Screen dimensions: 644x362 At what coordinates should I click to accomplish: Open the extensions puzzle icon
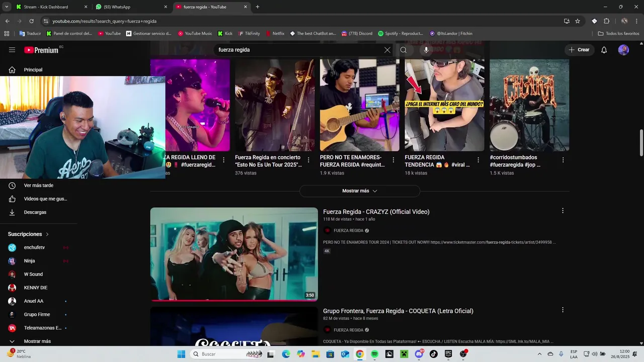(606, 21)
